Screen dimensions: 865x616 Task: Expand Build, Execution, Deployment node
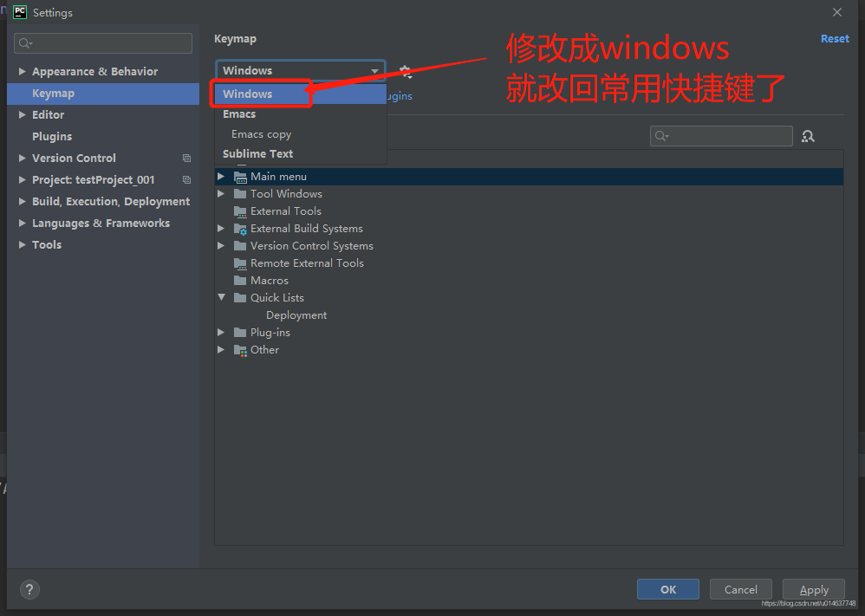click(x=22, y=201)
